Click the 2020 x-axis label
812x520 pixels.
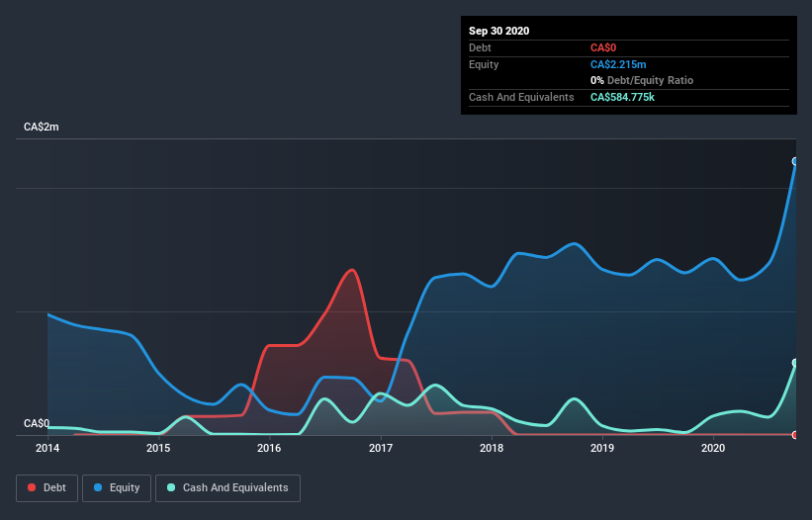pos(713,448)
